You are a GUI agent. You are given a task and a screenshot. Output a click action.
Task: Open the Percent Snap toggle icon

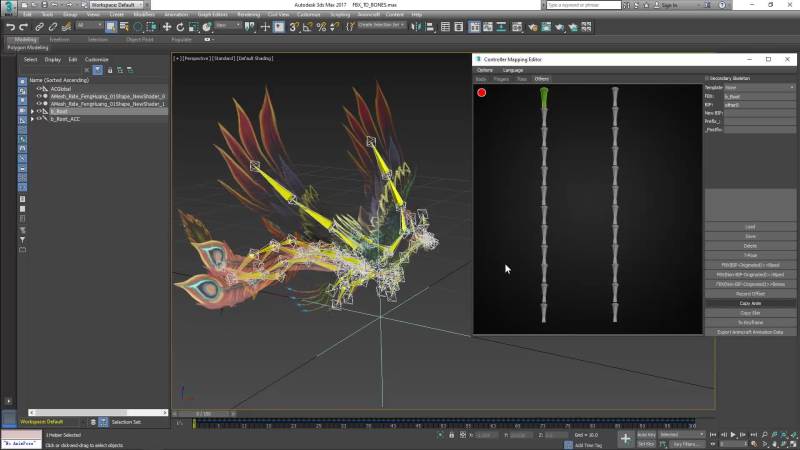[x=320, y=27]
